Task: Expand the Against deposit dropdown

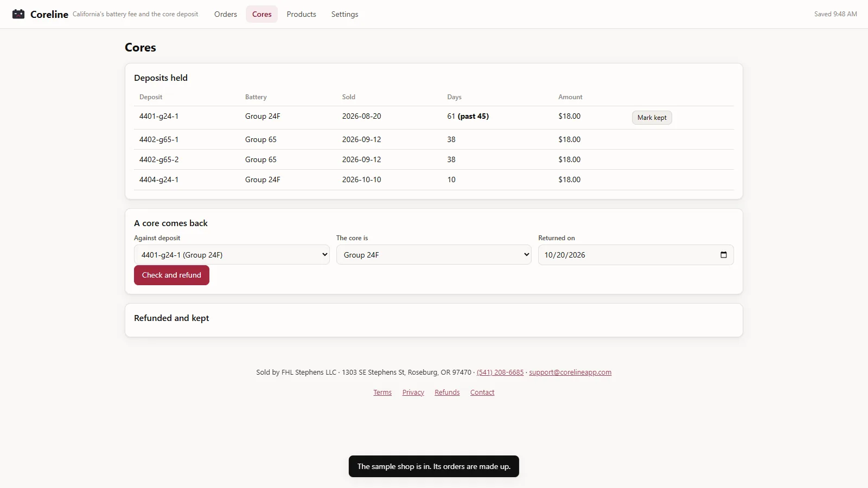Action: click(x=232, y=255)
